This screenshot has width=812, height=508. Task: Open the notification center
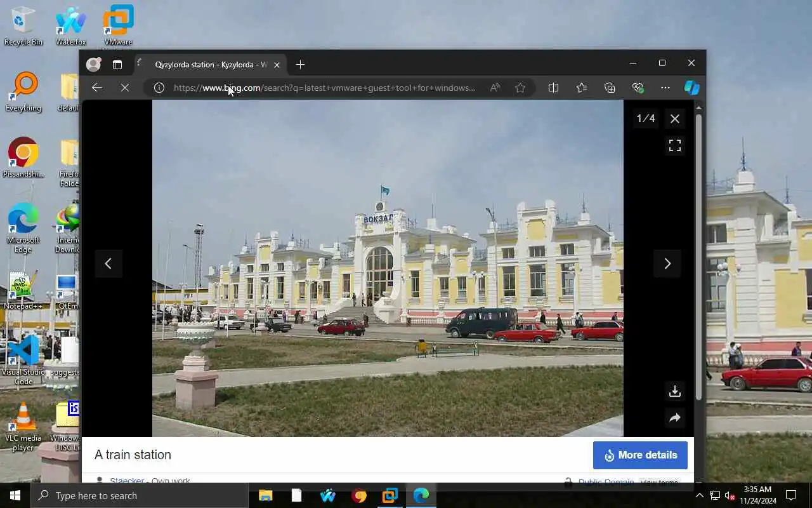coord(792,495)
